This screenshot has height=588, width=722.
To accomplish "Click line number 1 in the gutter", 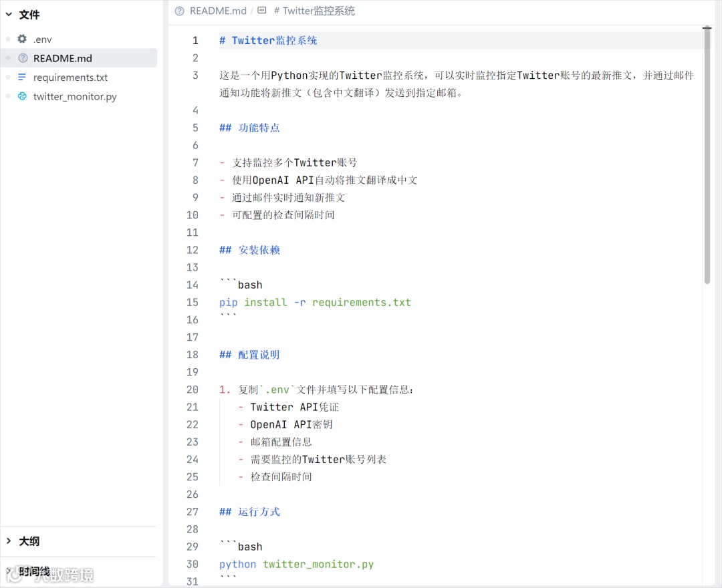I will pyautogui.click(x=195, y=41).
